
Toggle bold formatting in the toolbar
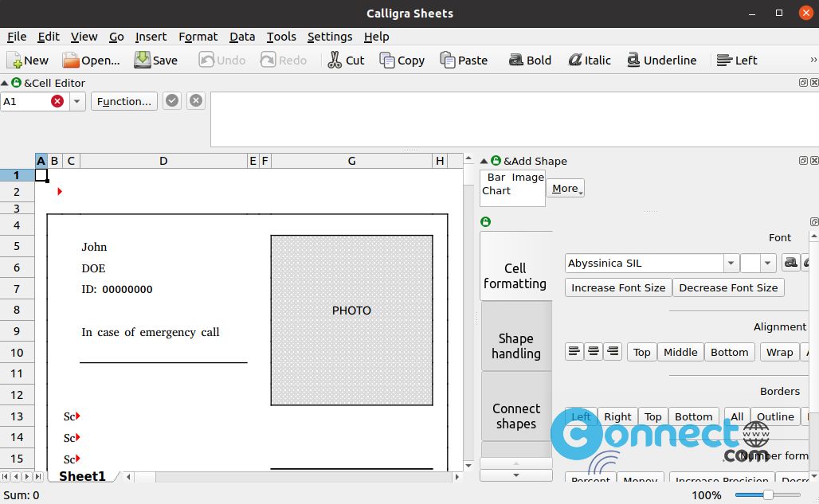(x=529, y=60)
